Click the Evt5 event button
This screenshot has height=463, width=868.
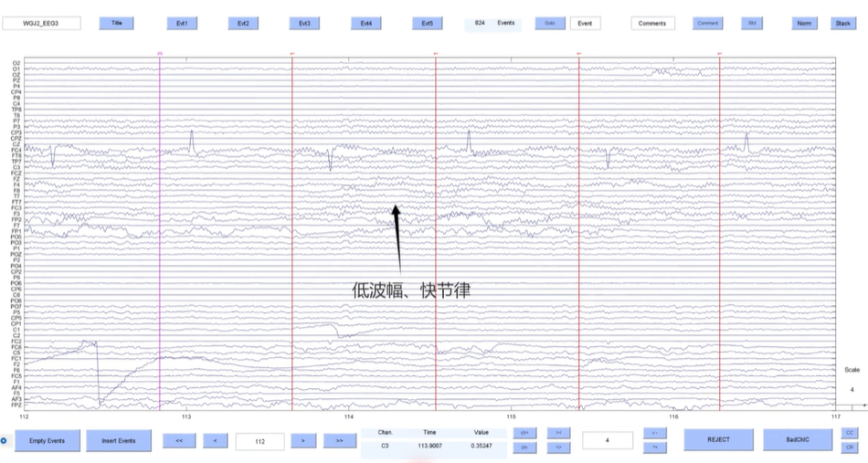point(427,23)
